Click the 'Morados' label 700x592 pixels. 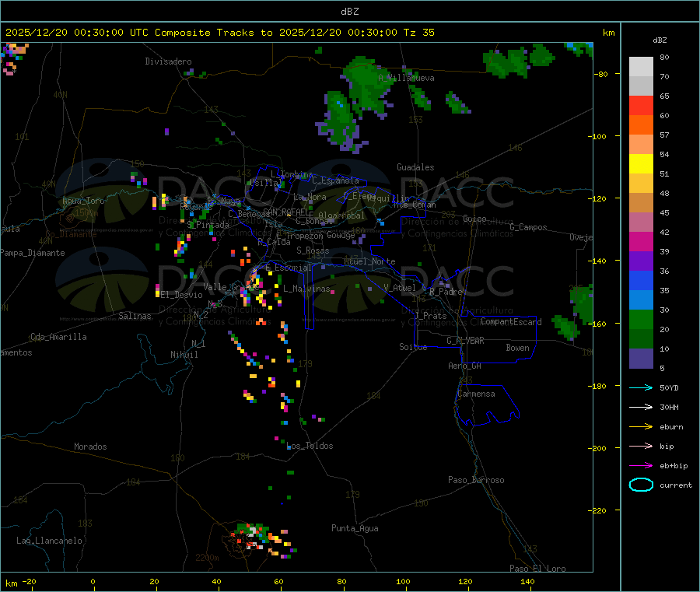click(x=90, y=447)
